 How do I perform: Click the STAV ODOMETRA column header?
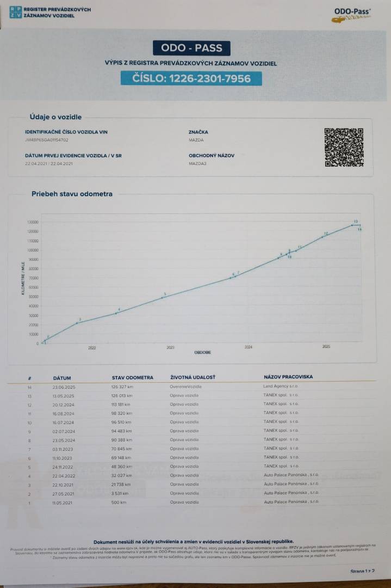(x=133, y=378)
